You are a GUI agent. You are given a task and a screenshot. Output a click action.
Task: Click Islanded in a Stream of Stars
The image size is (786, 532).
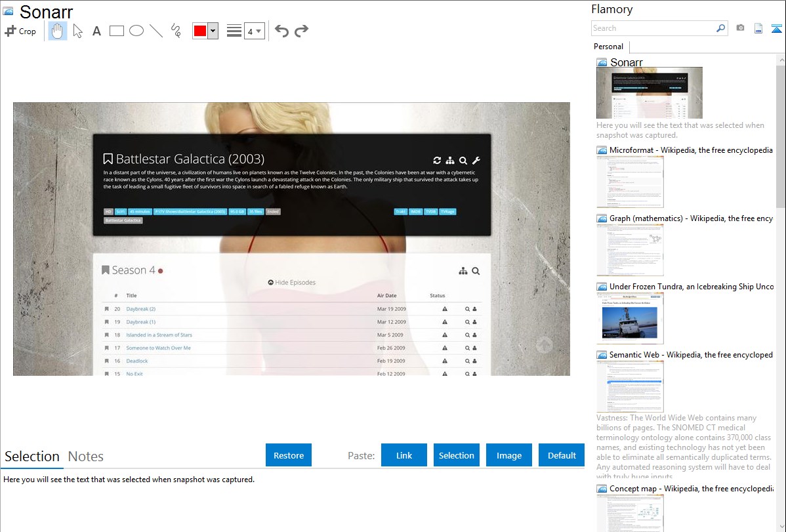[159, 335]
